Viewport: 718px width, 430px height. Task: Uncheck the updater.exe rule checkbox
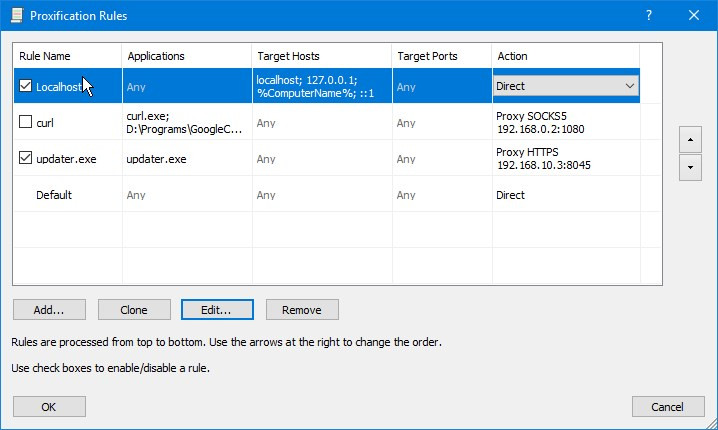pyautogui.click(x=25, y=158)
